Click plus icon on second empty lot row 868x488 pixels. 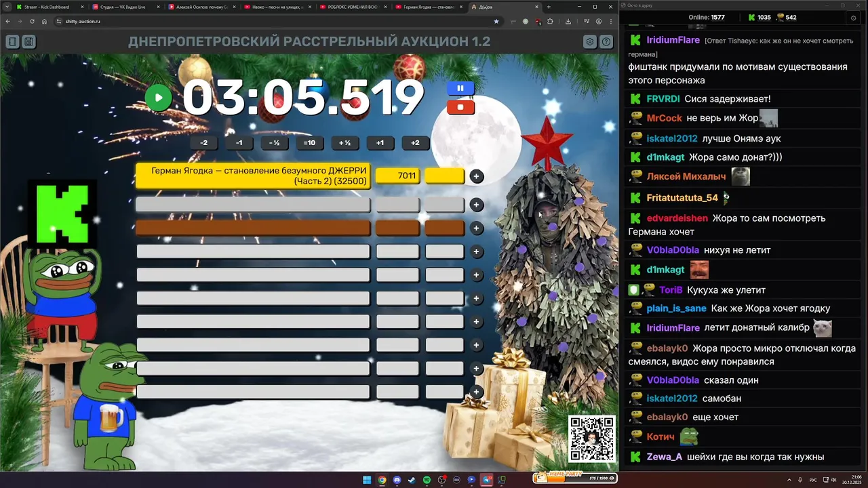click(477, 205)
